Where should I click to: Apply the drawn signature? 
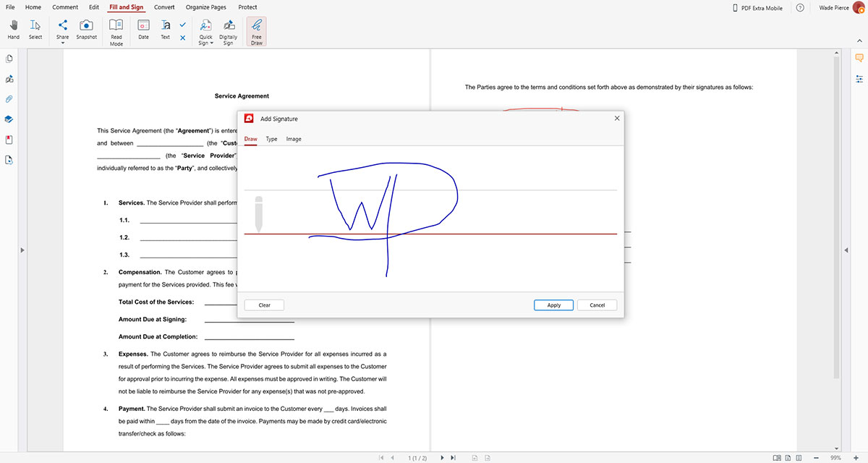click(553, 305)
